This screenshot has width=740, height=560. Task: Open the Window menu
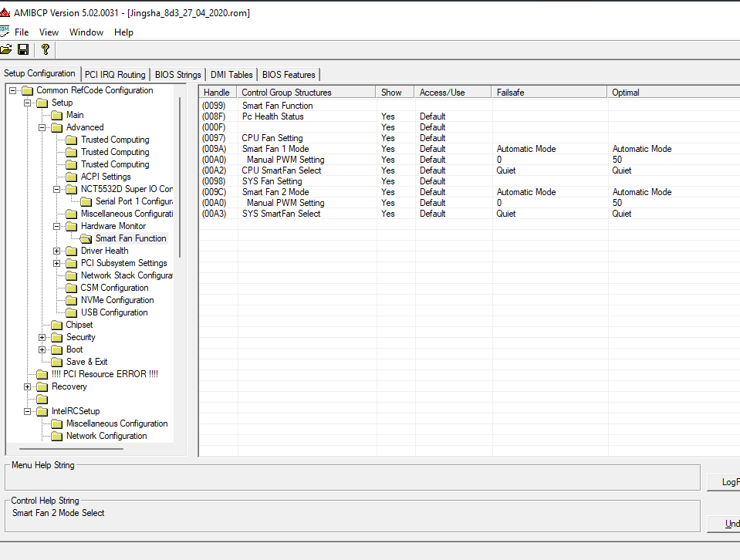tap(86, 32)
